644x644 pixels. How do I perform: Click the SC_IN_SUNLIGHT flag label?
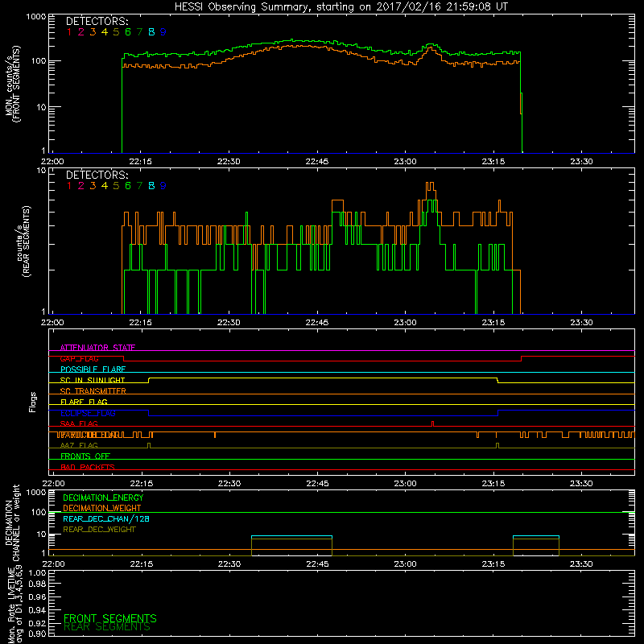[x=93, y=380]
